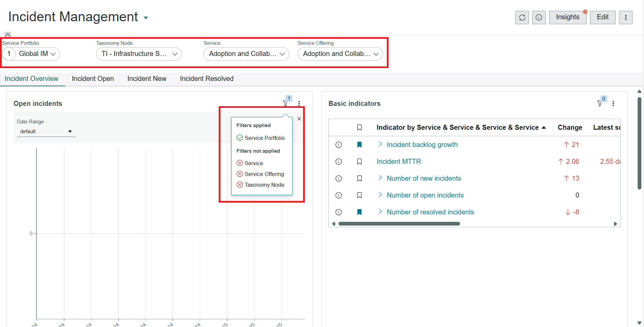
Task: Click the Basic indicators filter funnel icon
Action: coord(600,103)
